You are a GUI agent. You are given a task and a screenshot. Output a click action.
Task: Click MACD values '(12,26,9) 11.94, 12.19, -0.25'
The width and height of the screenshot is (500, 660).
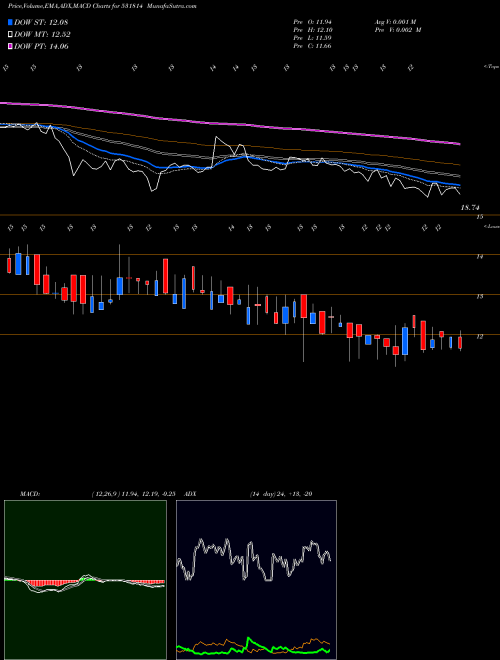(x=136, y=494)
